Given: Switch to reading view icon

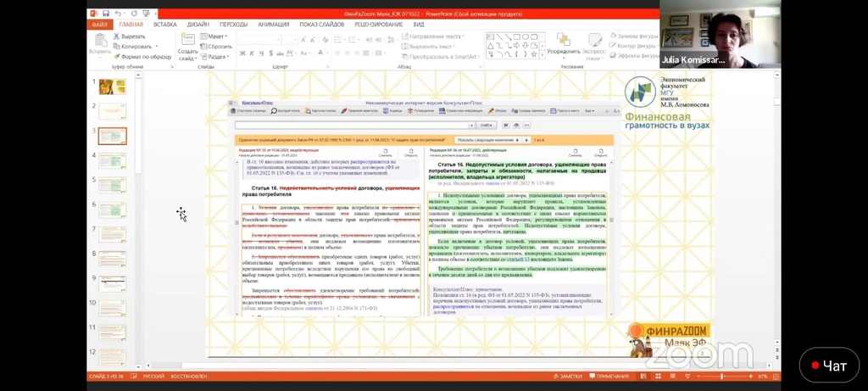Looking at the screenshot, I should point(671,377).
